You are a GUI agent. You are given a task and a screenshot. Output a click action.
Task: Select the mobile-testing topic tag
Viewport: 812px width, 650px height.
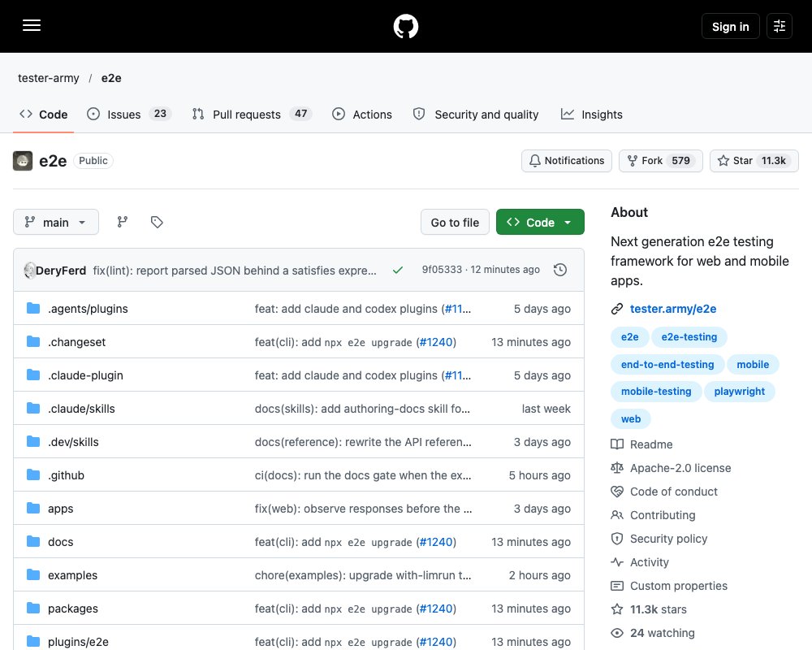(656, 392)
